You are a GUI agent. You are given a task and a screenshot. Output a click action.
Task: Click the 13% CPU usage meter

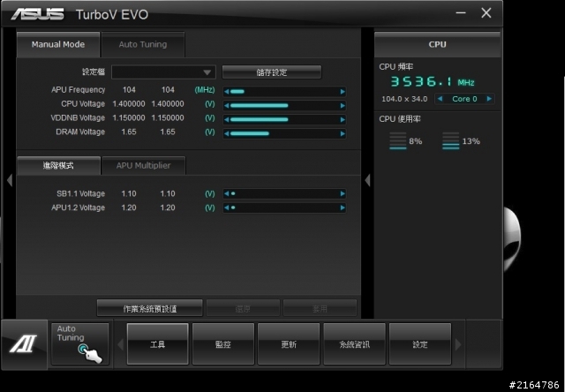(461, 141)
